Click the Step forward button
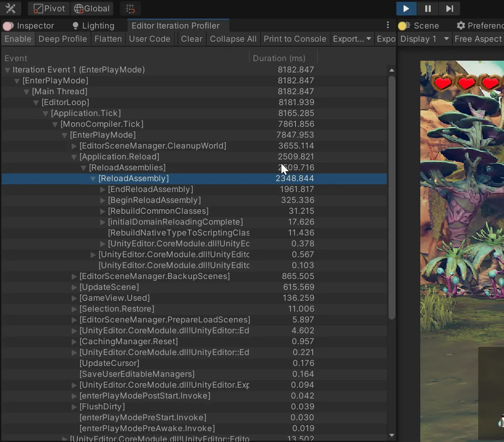This screenshot has height=442, width=504. (x=449, y=9)
